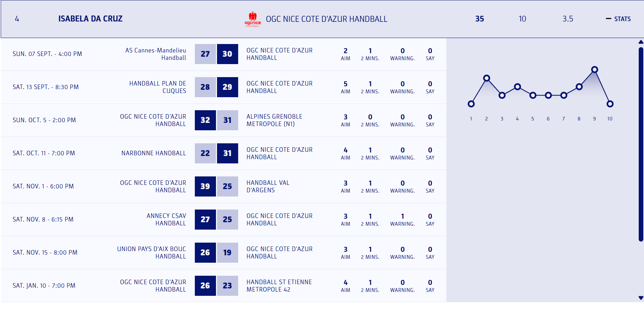The height and width of the screenshot is (312, 644).
Task: Click Handball St Etienne Metropole 42 team name
Action: [279, 286]
